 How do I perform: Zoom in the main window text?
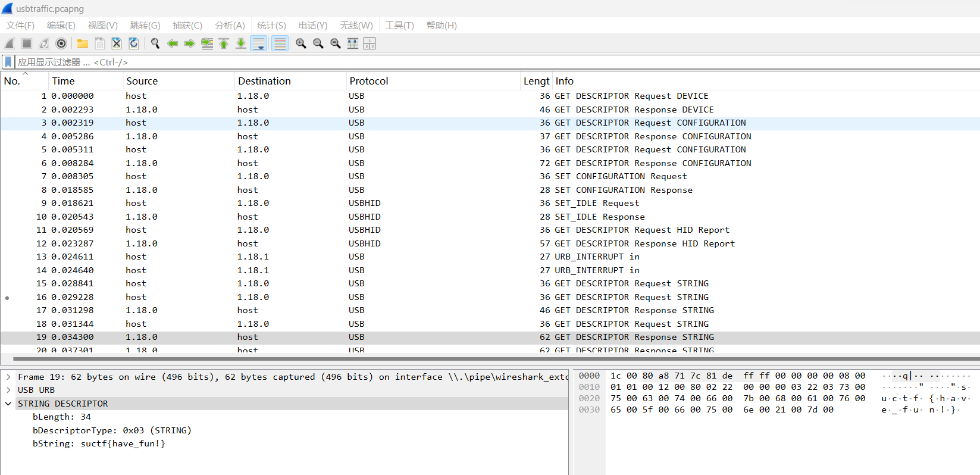(x=301, y=43)
